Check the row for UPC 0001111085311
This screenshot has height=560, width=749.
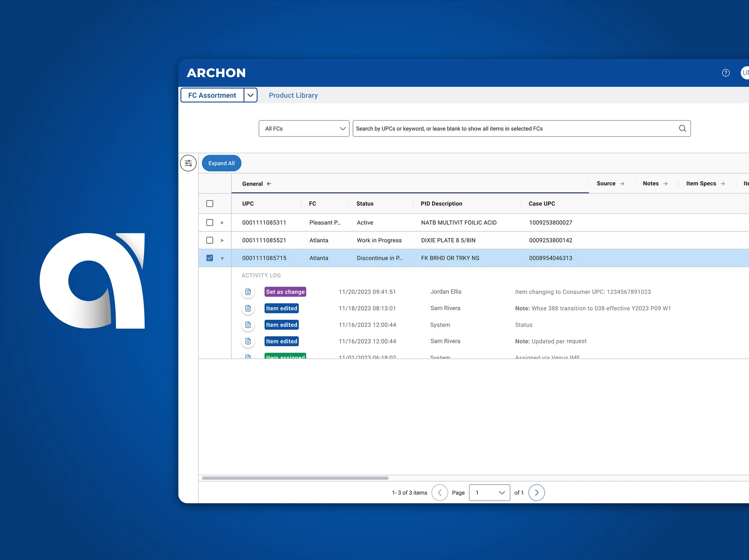click(x=210, y=223)
